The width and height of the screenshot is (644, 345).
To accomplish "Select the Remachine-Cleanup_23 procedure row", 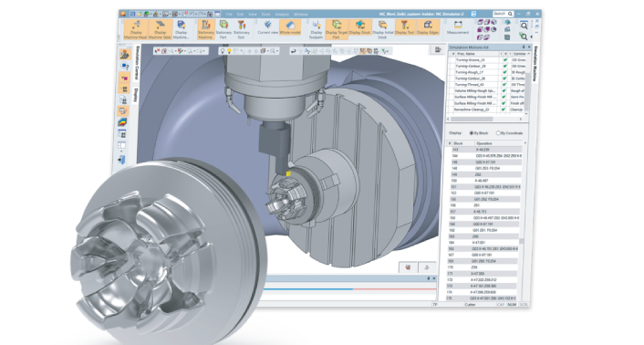I will click(x=487, y=110).
